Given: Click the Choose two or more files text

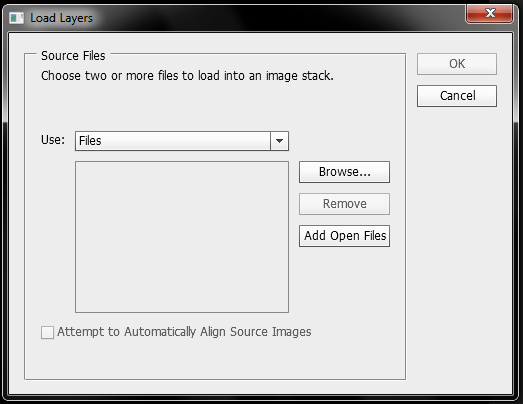Looking at the screenshot, I should tap(187, 76).
